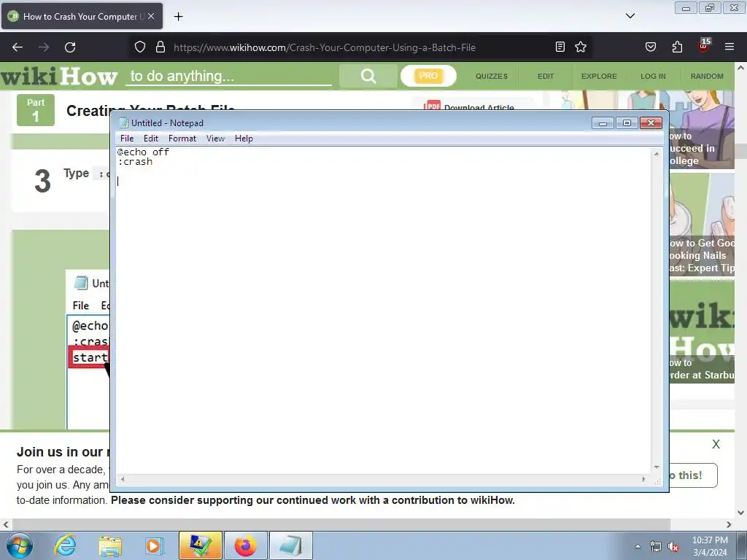Reload the page in Firefox
The height and width of the screenshot is (560, 747).
click(x=70, y=47)
